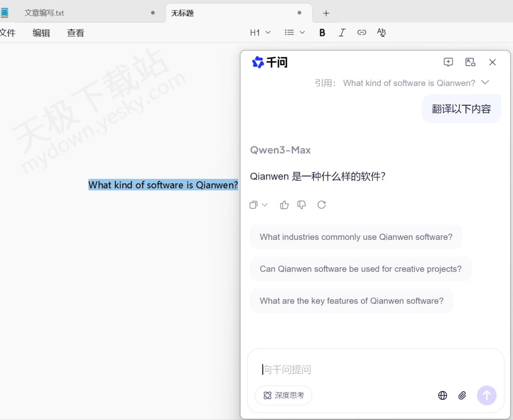Select suggestion "What industries commonly use Qianwen software?"
The width and height of the screenshot is (513, 420).
click(x=356, y=237)
